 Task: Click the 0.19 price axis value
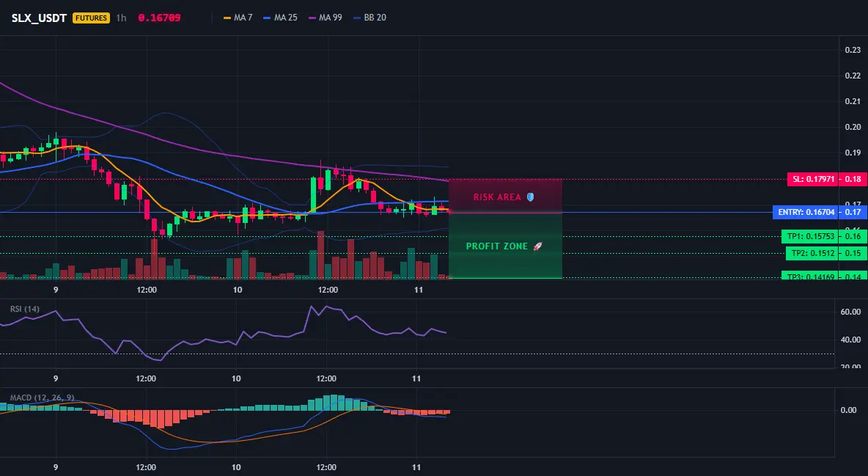click(853, 153)
